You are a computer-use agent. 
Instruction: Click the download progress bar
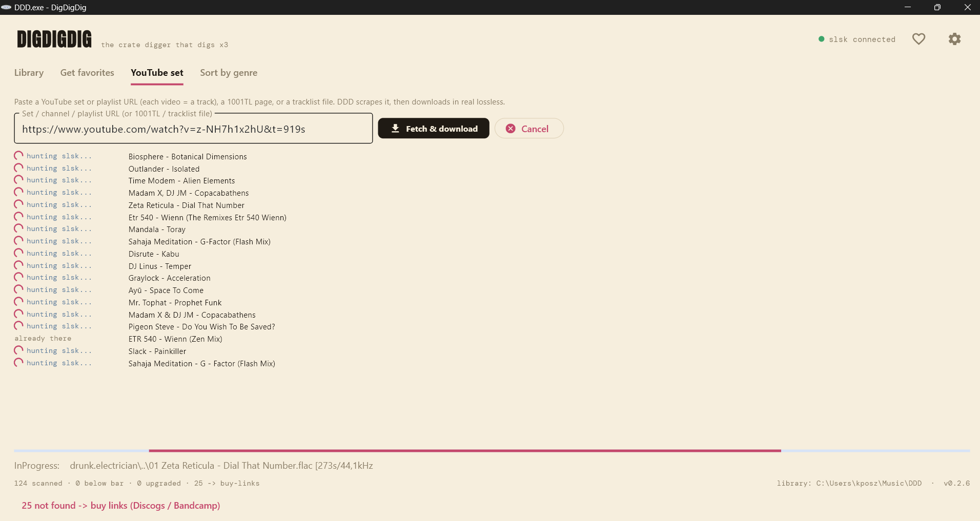coord(492,451)
